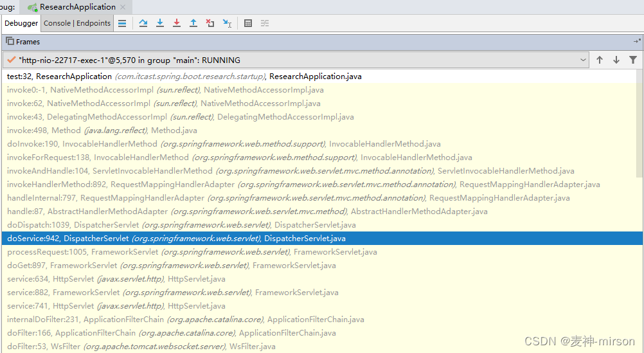Click the Step Into icon
Screen dimensions: 644x353
[x=160, y=23]
